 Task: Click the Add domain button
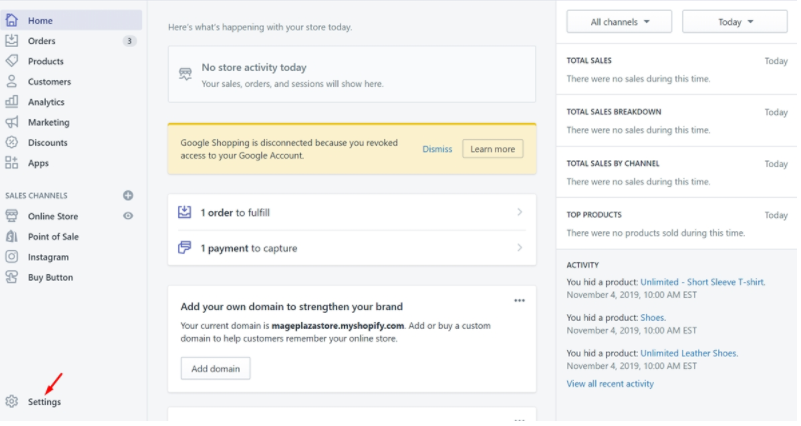[216, 369]
